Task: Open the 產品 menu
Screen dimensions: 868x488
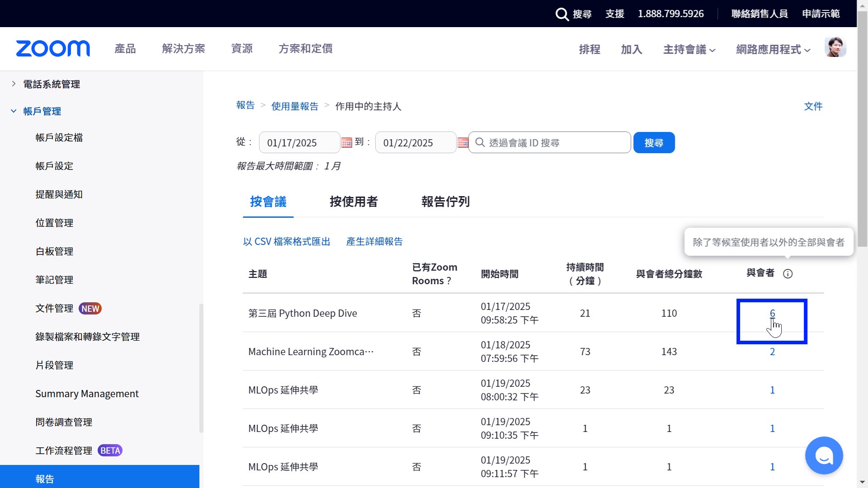Action: (x=125, y=48)
